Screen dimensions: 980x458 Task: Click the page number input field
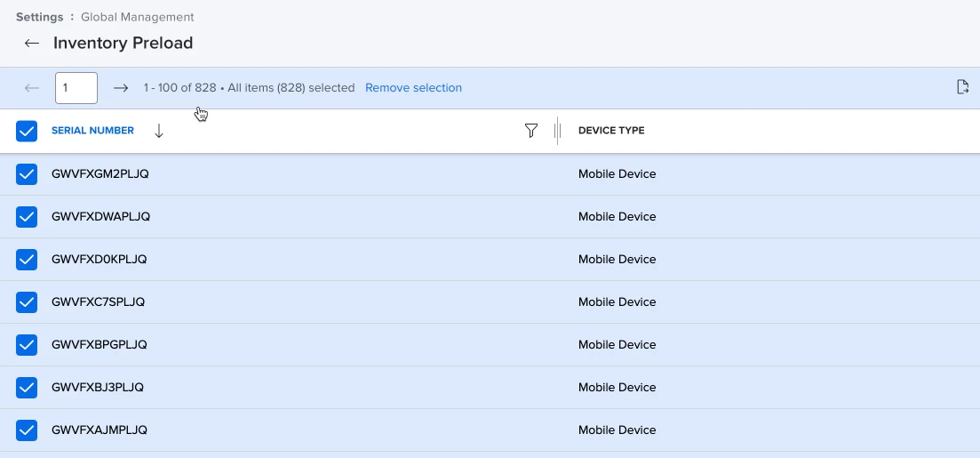tap(76, 87)
